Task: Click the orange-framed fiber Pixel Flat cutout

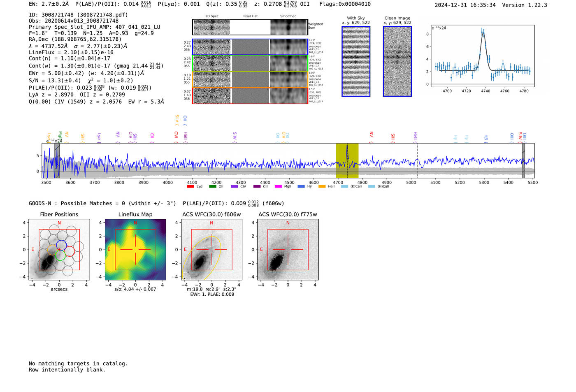Action: (250, 79)
